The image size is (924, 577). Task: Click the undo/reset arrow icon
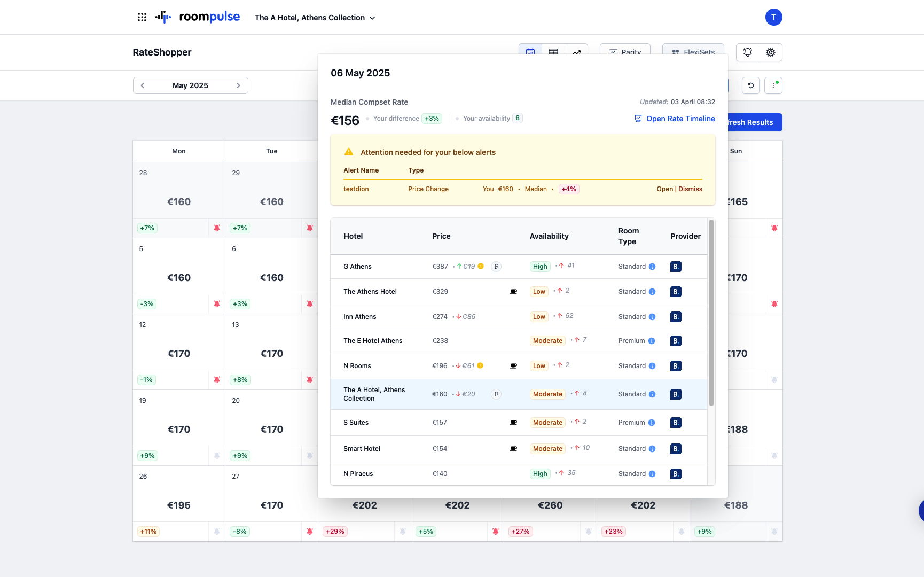pyautogui.click(x=751, y=85)
